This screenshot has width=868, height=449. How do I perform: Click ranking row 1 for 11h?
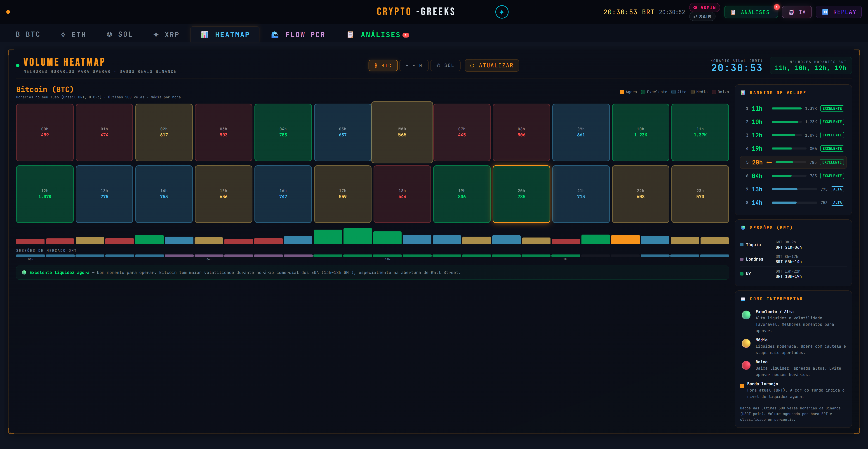point(793,108)
